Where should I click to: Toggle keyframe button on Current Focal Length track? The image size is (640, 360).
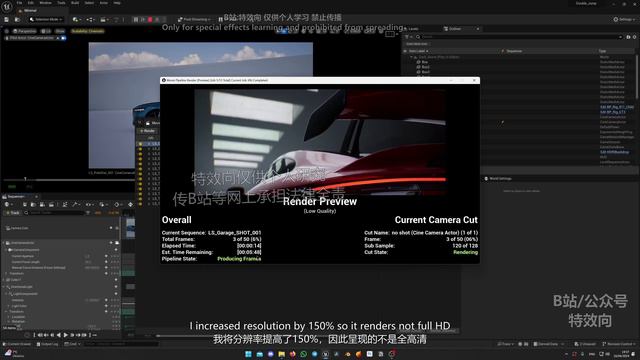coord(106,262)
